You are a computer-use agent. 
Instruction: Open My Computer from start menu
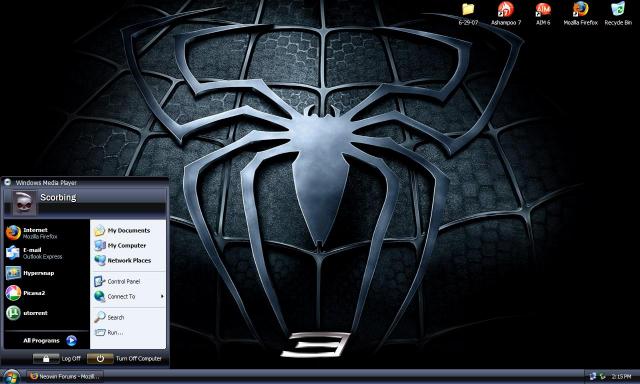click(129, 246)
